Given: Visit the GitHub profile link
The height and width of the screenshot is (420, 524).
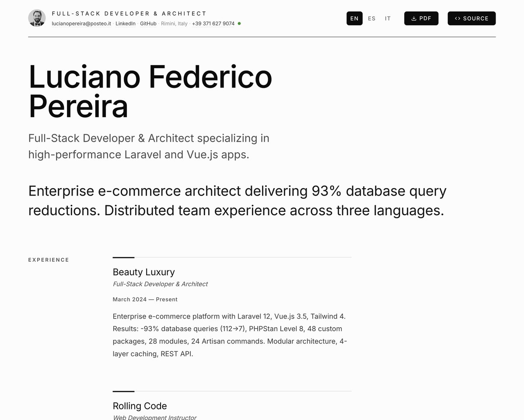Looking at the screenshot, I should pyautogui.click(x=148, y=24).
